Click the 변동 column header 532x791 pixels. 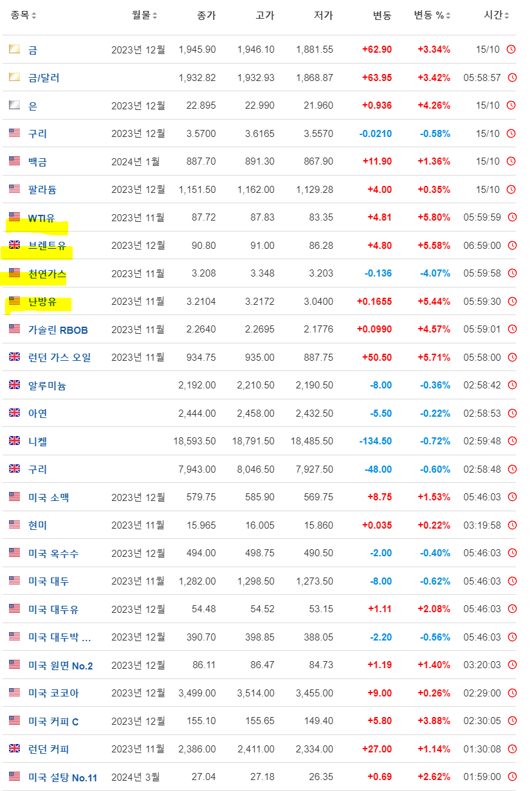(382, 15)
